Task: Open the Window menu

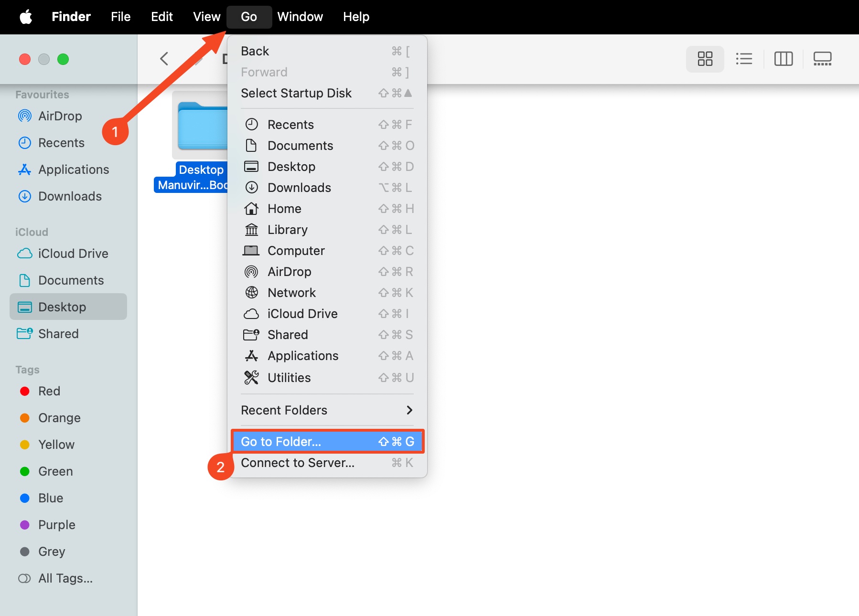Action: [300, 17]
